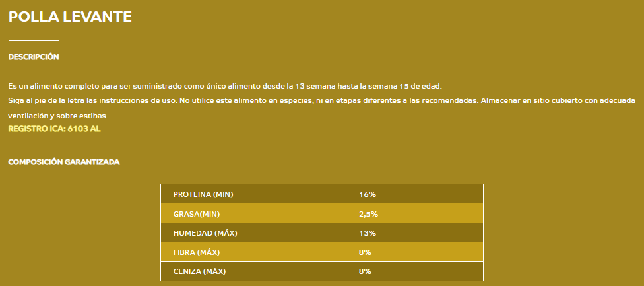644x286 pixels.
Task: Click the sentence starting 'Es un alimento completo'
Action: [x=225, y=87]
